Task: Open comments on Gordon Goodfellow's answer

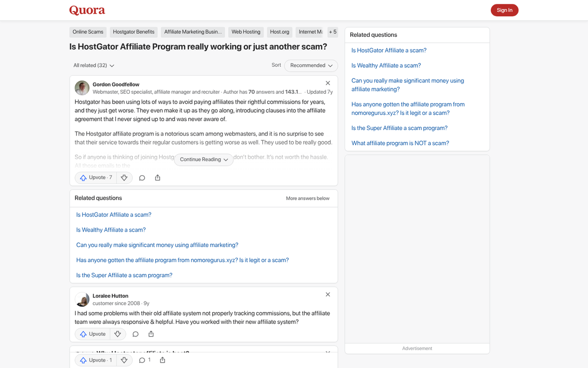Action: tap(142, 178)
